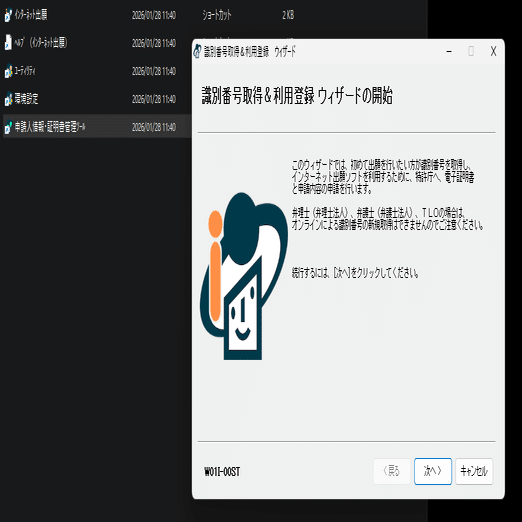Click the disabled 戻る (Back) button
This screenshot has width=522, height=522.
coord(392,471)
